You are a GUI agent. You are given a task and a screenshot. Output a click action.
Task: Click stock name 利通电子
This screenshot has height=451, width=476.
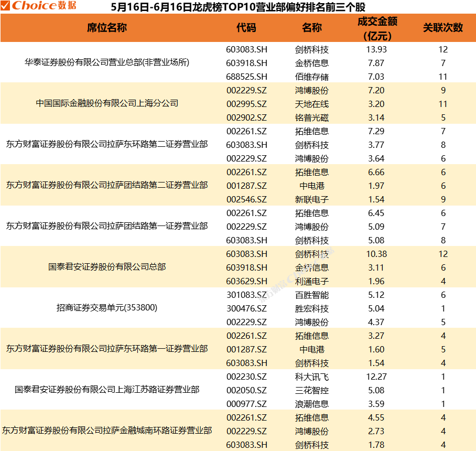click(x=312, y=281)
